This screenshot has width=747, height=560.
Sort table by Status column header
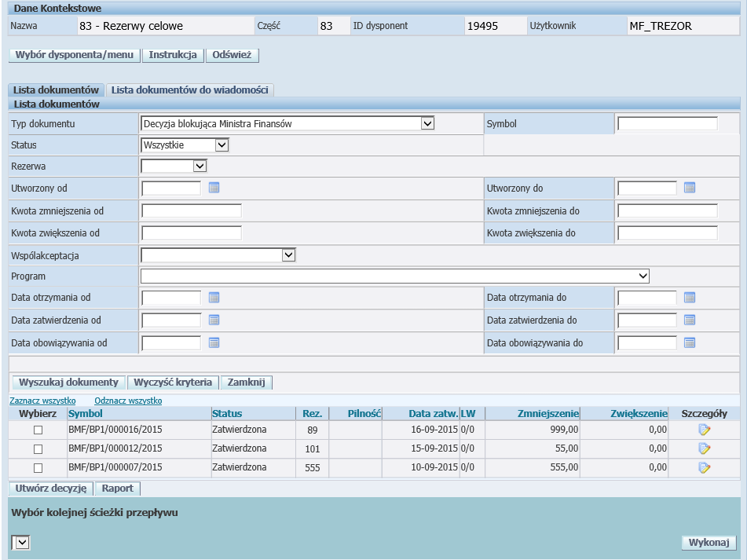pos(227,414)
